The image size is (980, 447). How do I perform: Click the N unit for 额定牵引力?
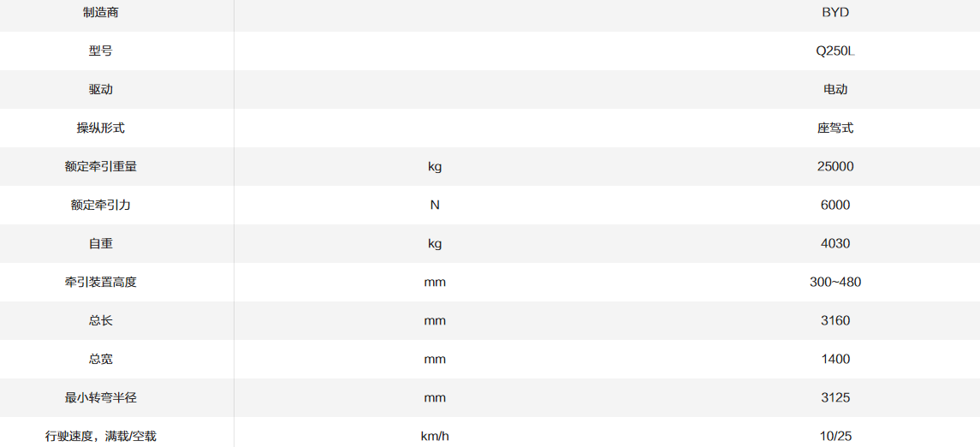coord(435,206)
